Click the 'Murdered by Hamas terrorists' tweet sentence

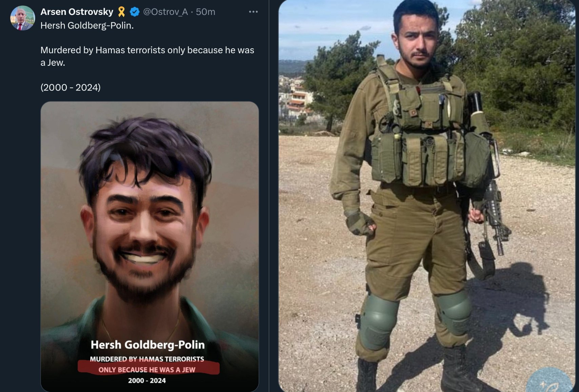coord(147,56)
